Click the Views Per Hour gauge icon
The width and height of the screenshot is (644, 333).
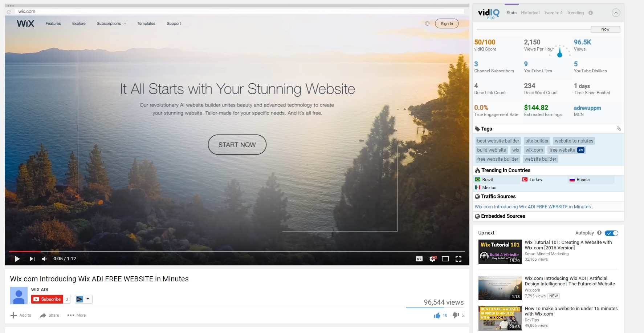(x=560, y=52)
